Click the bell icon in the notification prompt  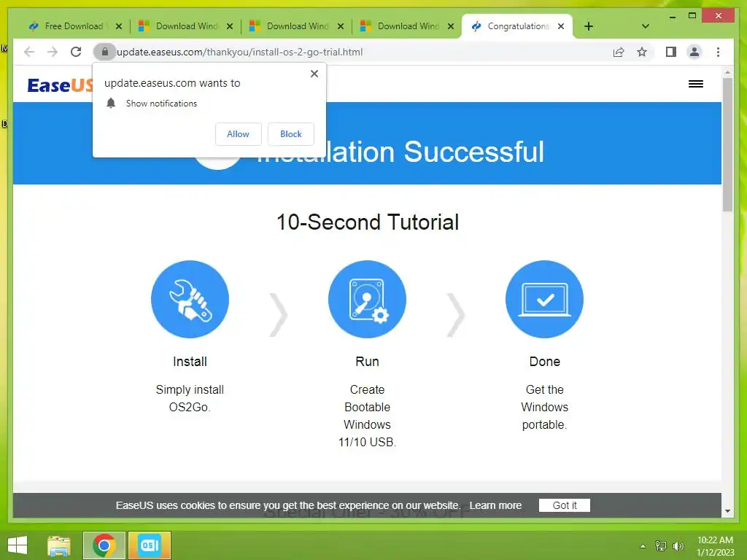pos(111,104)
